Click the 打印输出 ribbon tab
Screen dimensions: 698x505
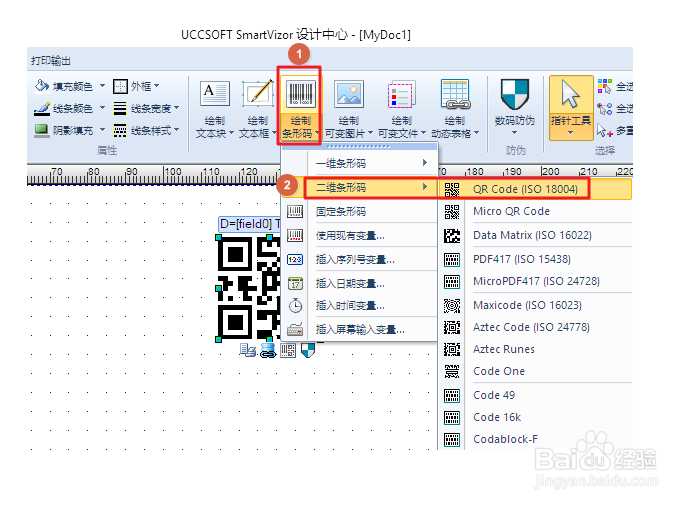(x=51, y=61)
